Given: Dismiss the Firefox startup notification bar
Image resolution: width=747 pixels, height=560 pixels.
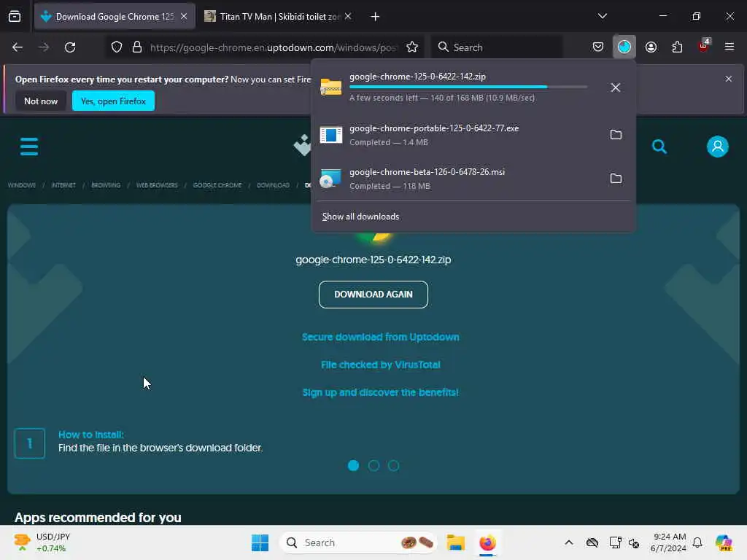Looking at the screenshot, I should (x=729, y=79).
